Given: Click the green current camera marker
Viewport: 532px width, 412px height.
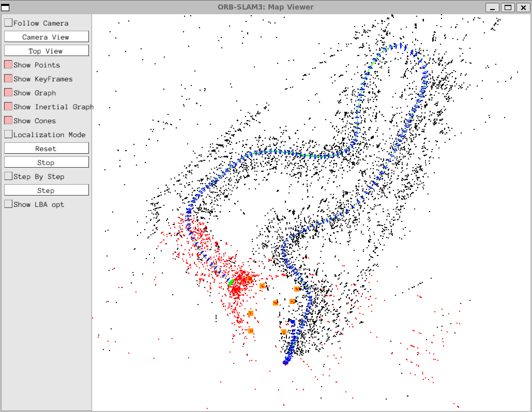Looking at the screenshot, I should [x=231, y=282].
